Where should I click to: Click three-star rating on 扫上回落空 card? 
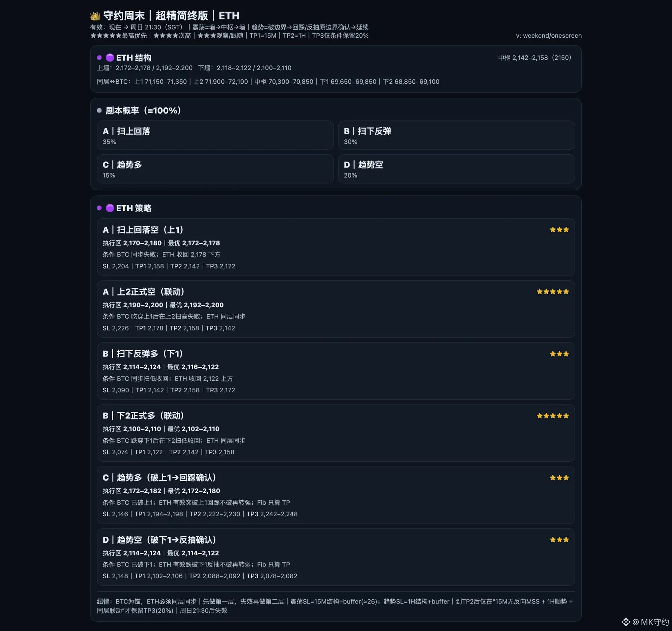point(559,230)
